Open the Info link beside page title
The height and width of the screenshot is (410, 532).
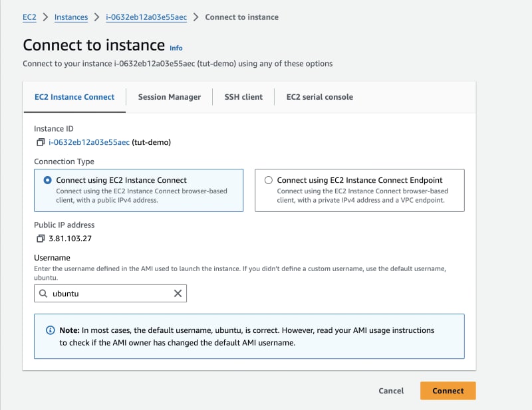pyautogui.click(x=176, y=48)
